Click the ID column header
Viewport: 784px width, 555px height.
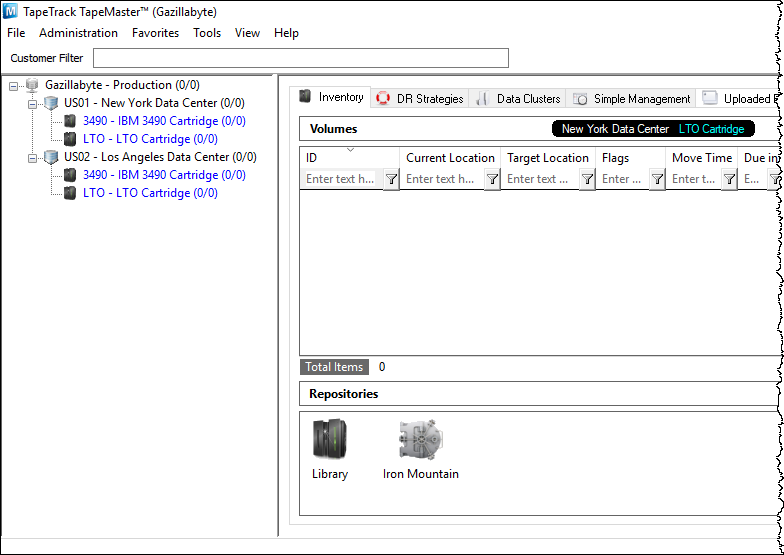pos(350,158)
